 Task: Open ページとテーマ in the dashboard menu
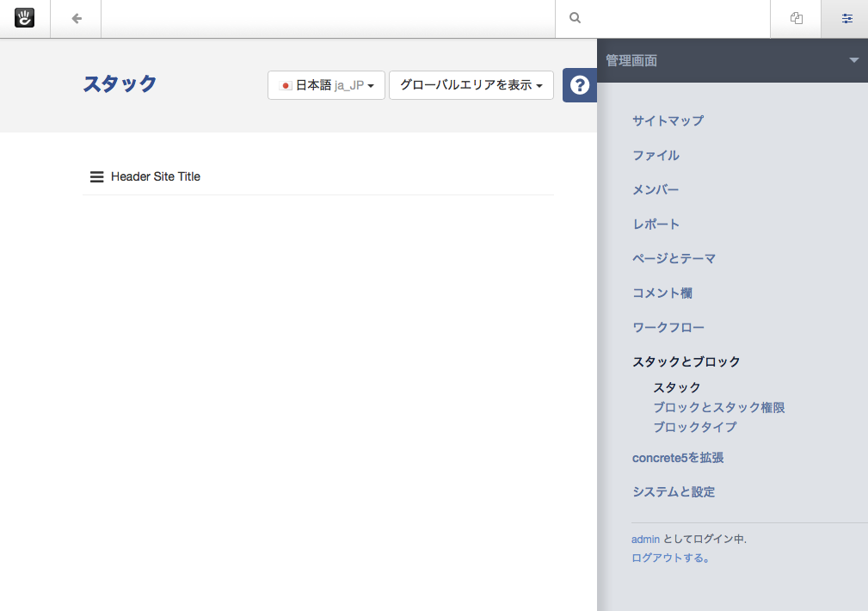point(674,258)
